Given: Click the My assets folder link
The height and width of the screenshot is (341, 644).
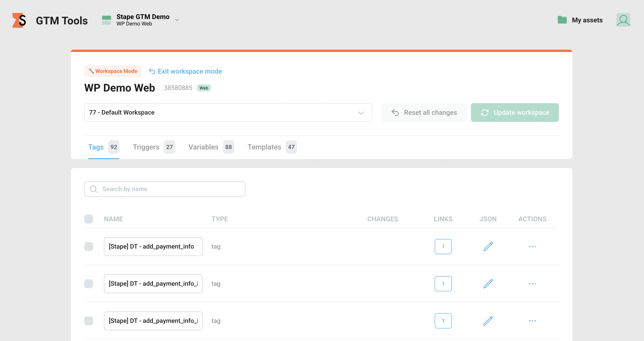Looking at the screenshot, I should pos(580,20).
